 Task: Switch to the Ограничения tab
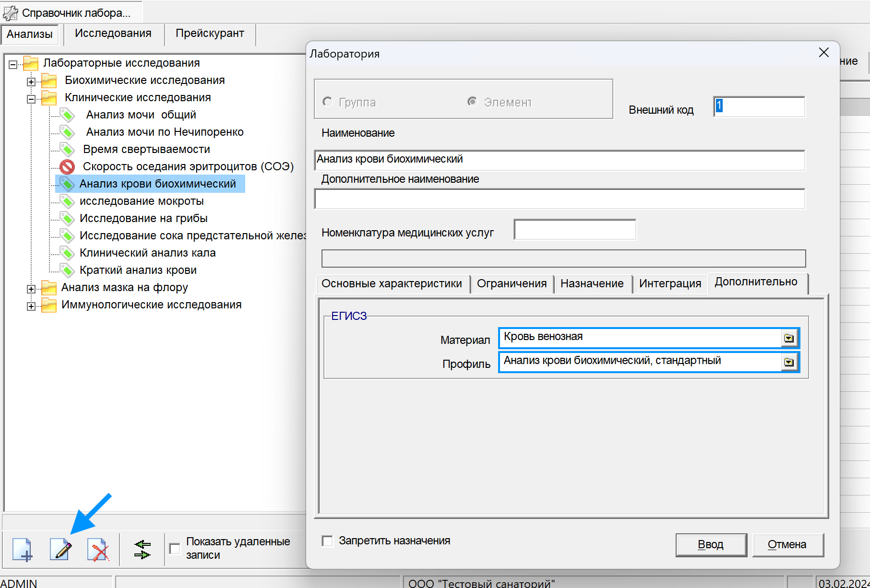point(512,283)
